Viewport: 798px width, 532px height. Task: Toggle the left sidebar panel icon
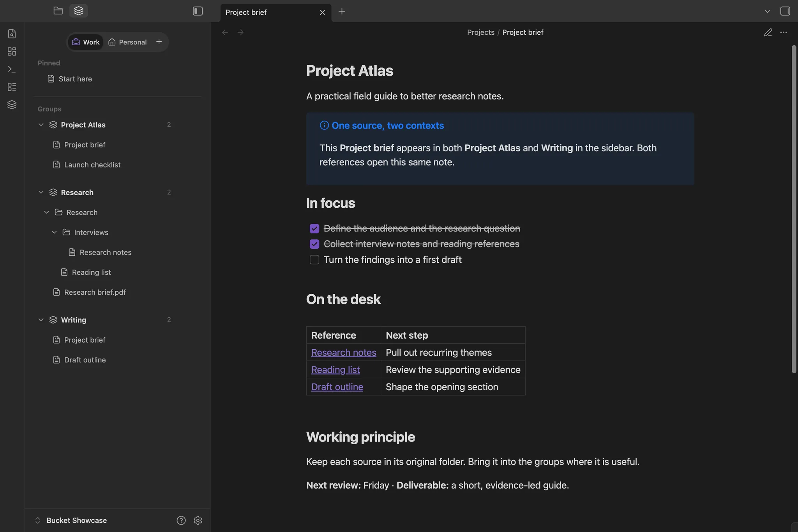pyautogui.click(x=198, y=11)
